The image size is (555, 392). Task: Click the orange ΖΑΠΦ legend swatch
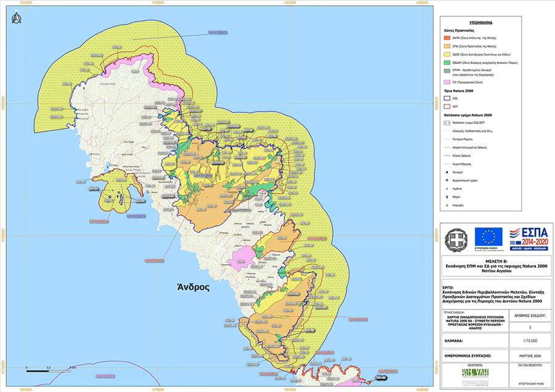point(448,38)
